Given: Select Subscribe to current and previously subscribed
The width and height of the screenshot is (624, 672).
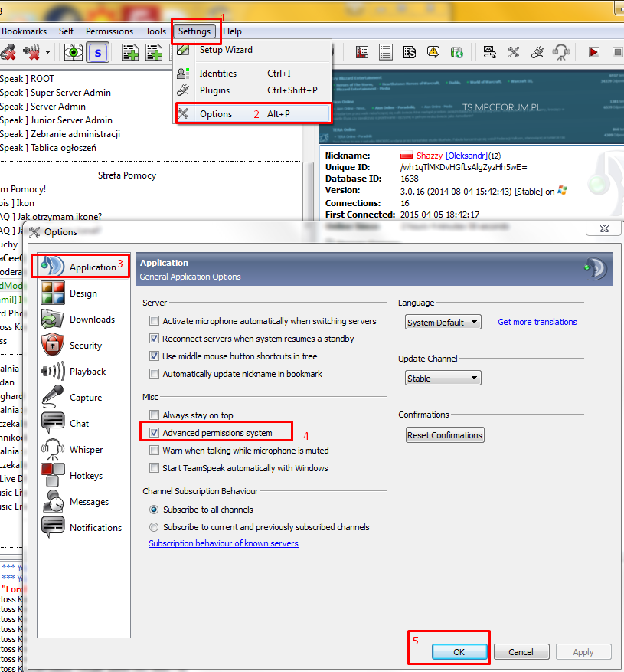Looking at the screenshot, I should point(154,527).
